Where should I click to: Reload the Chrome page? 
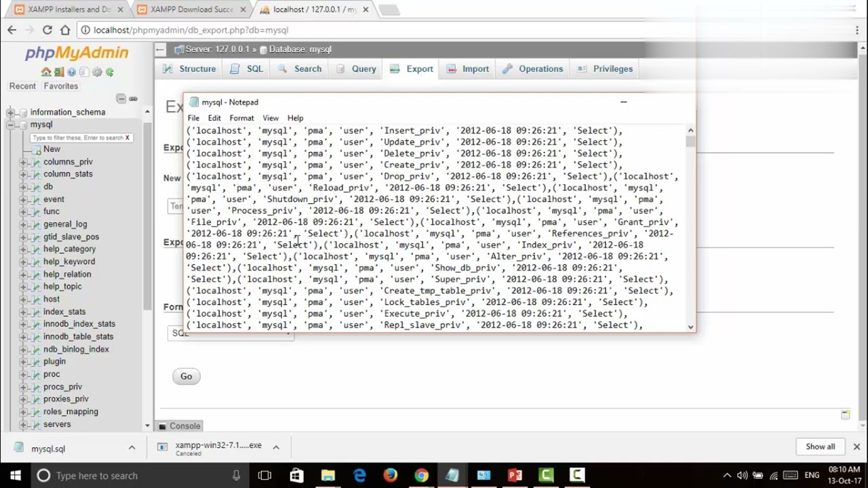[47, 30]
